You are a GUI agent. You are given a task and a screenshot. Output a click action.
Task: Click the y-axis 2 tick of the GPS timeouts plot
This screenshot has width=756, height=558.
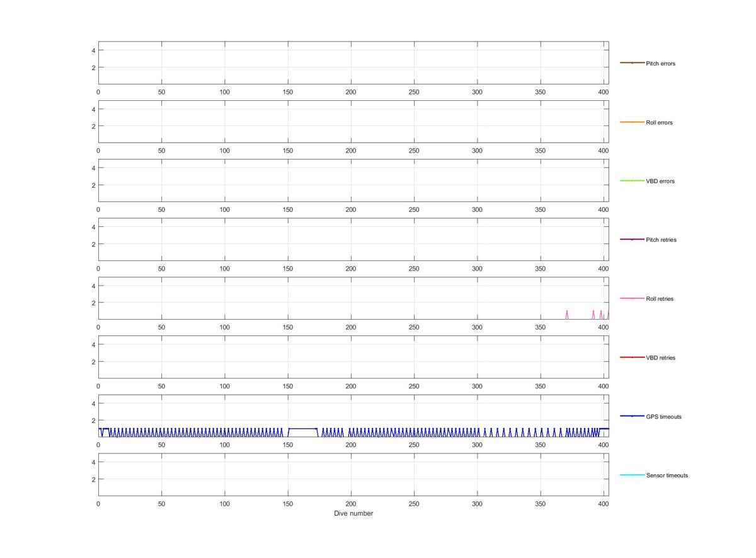(x=93, y=421)
